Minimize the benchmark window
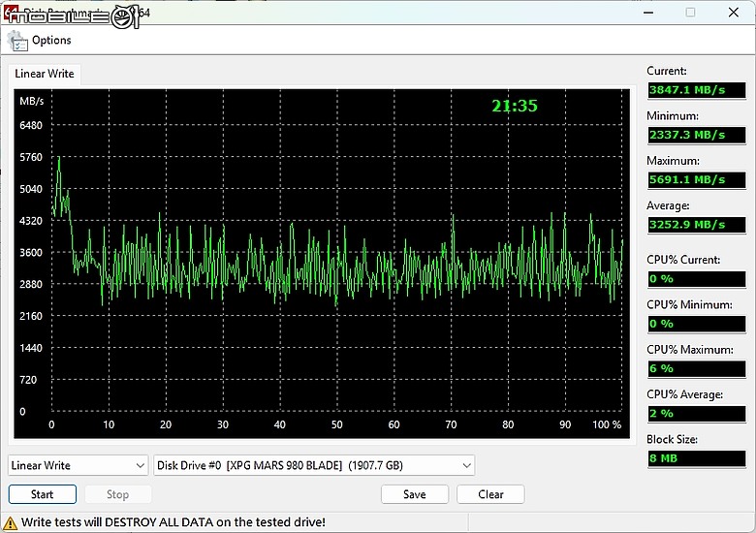Viewport: 756px width, 533px height. pyautogui.click(x=648, y=13)
